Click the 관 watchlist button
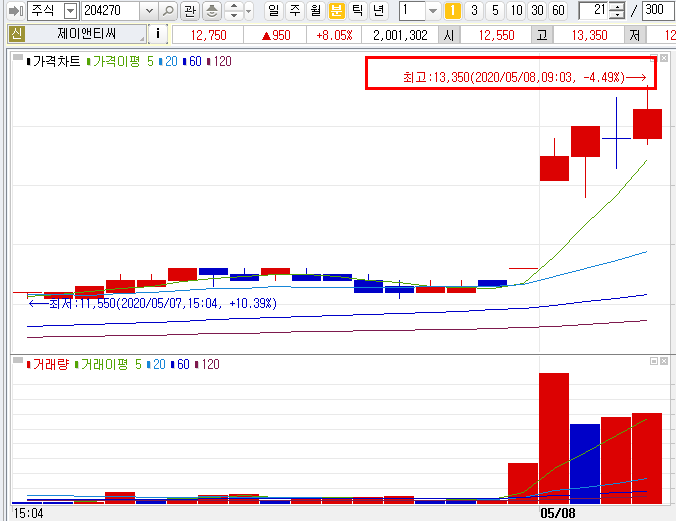The image size is (676, 521). [x=190, y=11]
